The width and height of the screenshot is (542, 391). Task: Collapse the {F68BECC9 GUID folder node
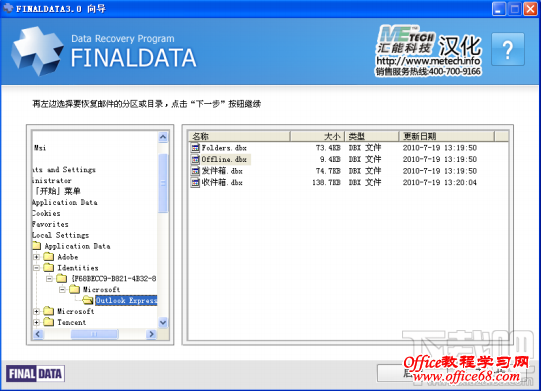tap(49, 278)
